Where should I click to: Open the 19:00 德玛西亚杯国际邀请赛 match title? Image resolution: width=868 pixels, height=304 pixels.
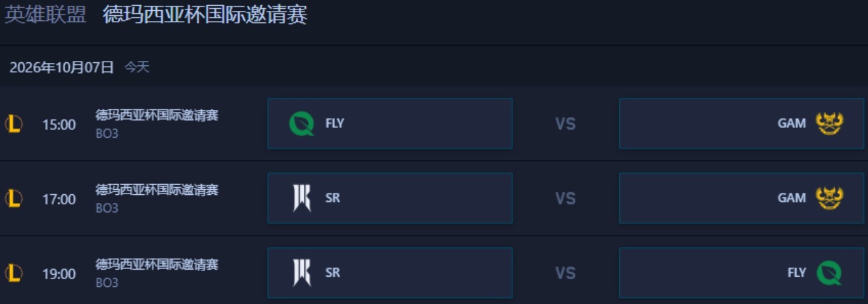point(157,265)
